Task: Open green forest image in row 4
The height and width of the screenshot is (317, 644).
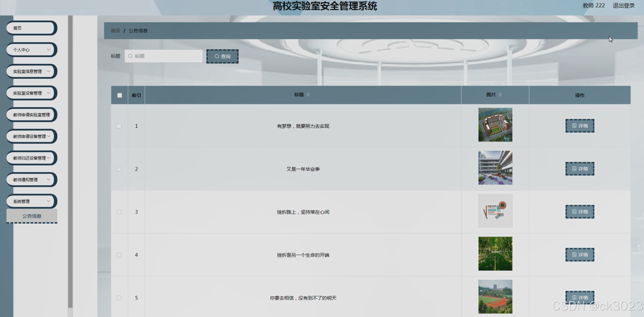Action: pos(495,254)
